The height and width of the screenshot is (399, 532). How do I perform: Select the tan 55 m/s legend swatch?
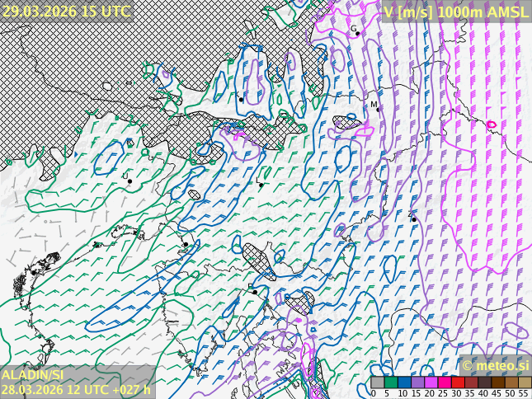524,383
